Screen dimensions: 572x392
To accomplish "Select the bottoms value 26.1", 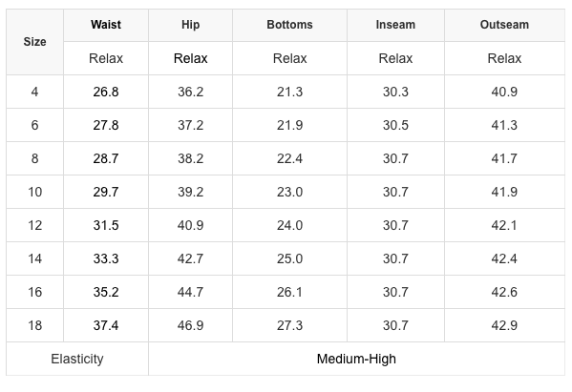I will [289, 292].
